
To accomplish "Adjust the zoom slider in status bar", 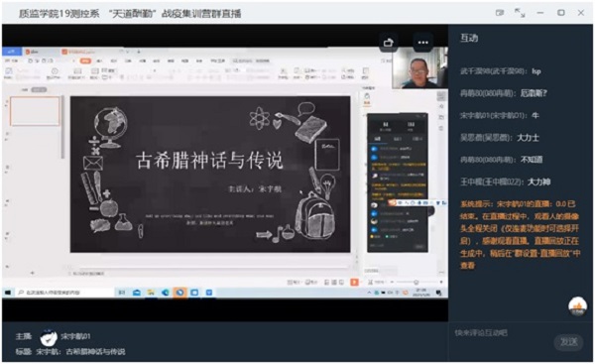I will pos(416,282).
